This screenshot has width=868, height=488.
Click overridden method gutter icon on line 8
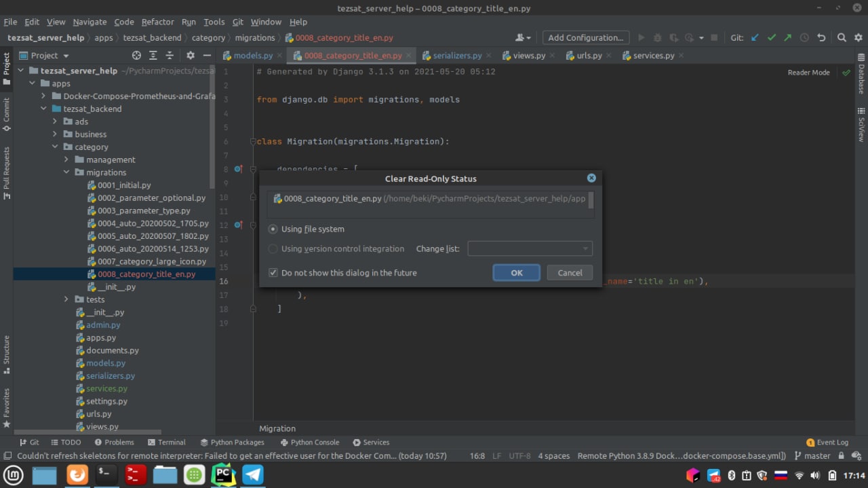(x=238, y=169)
